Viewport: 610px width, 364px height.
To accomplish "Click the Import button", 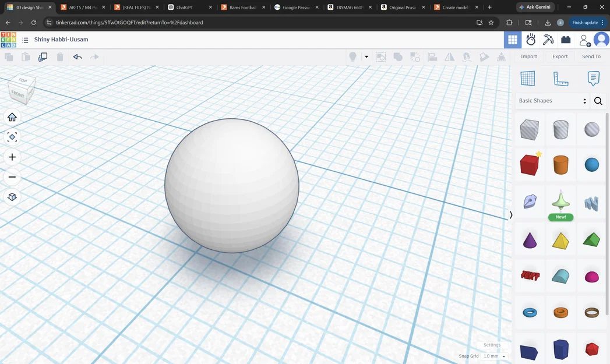I will (528, 56).
